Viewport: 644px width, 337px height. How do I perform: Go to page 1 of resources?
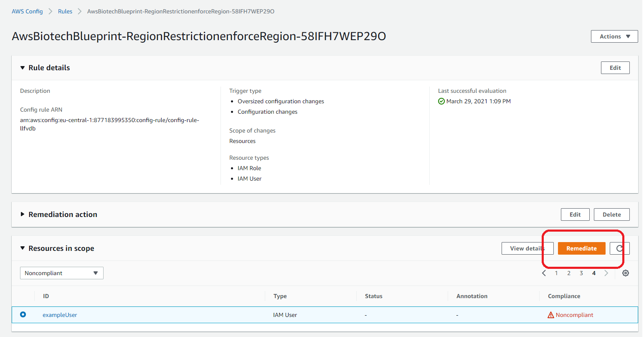coord(556,273)
